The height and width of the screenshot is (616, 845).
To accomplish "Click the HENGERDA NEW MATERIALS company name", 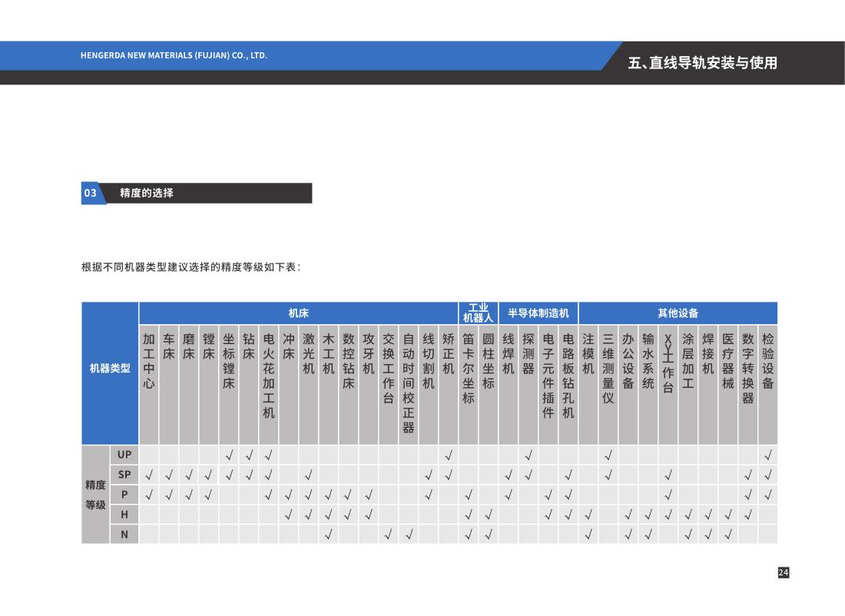I will pyautogui.click(x=174, y=55).
